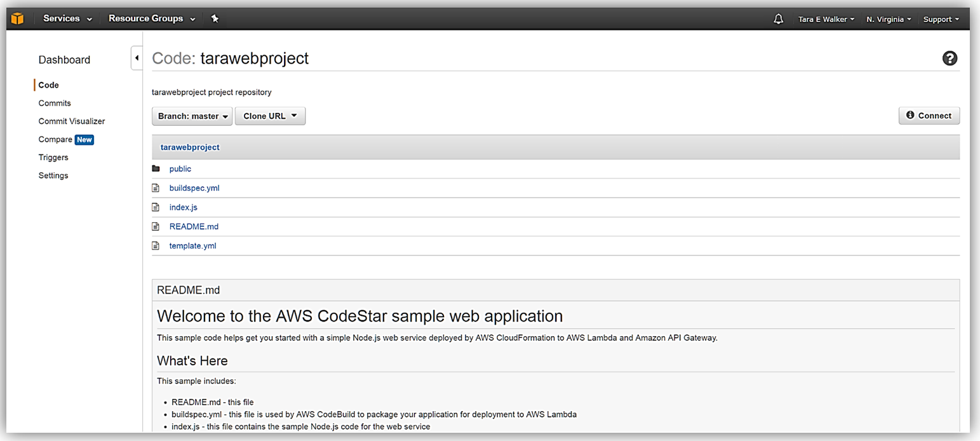
Task: Open the Services dropdown menu
Action: click(x=67, y=19)
